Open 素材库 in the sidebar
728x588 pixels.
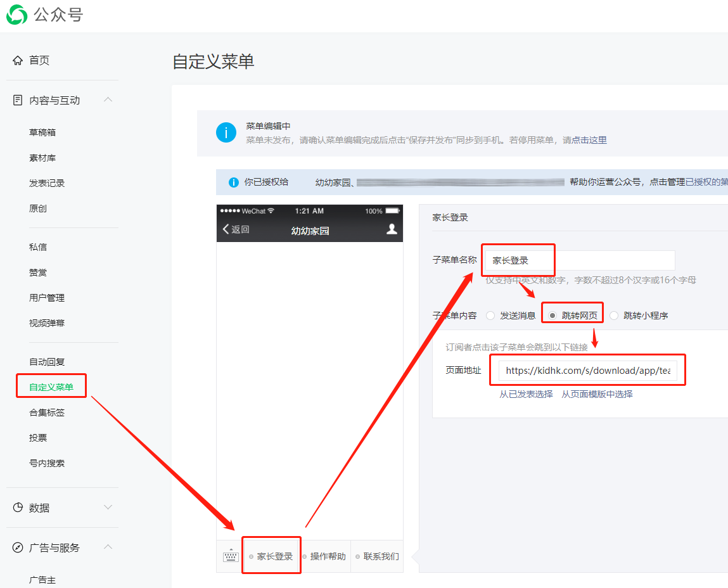coord(42,158)
